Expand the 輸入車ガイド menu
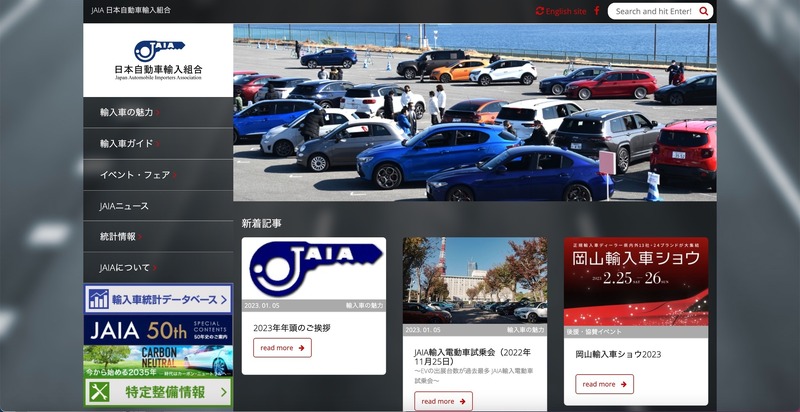Image resolution: width=800 pixels, height=412 pixels. pyautogui.click(x=127, y=144)
